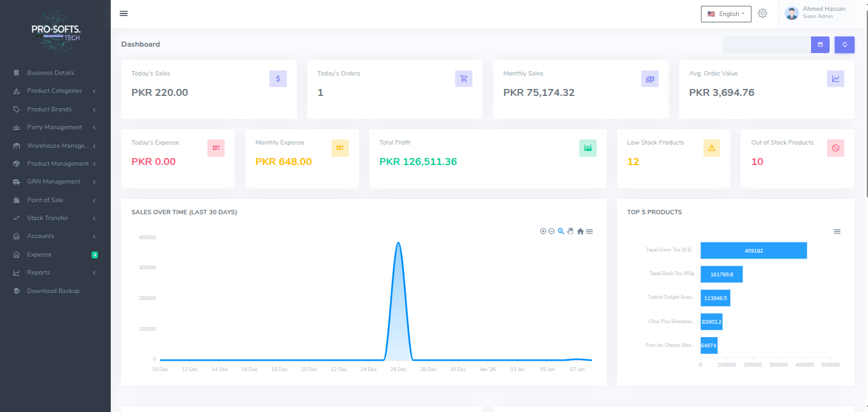Expand the Product Categories menu
The height and width of the screenshot is (412, 868).
coord(55,91)
